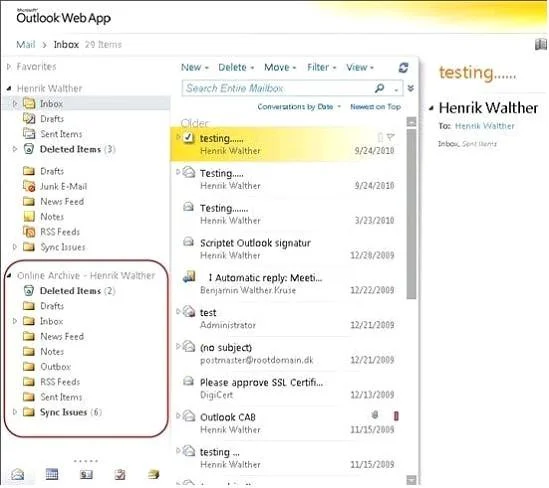This screenshot has height=488, width=549.
Task: Open the Public Folders module icon
Action: tap(153, 474)
